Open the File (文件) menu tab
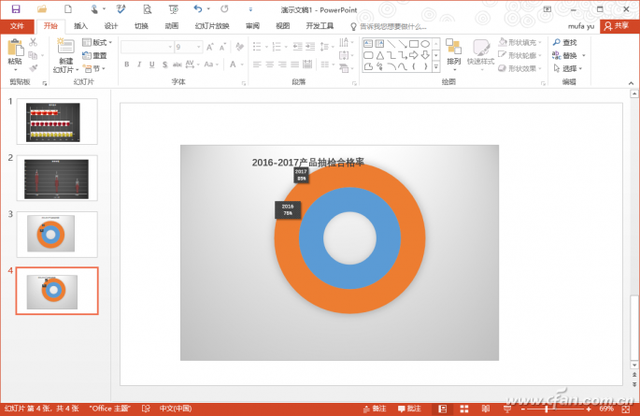This screenshot has width=640, height=416. click(17, 26)
